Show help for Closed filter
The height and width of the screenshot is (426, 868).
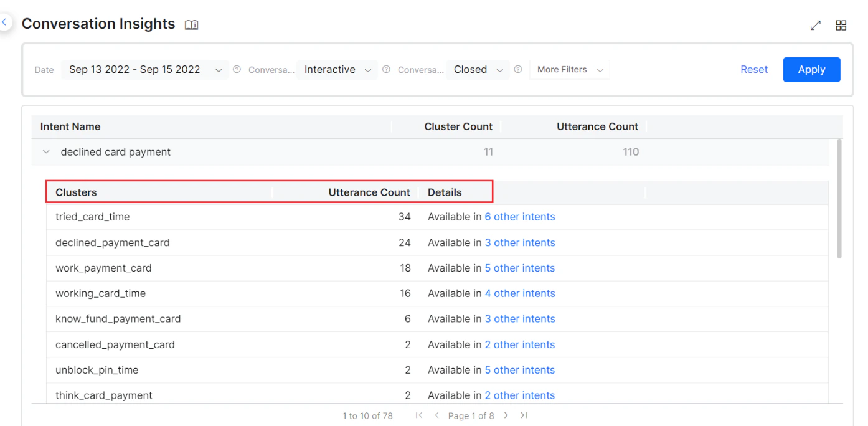518,70
